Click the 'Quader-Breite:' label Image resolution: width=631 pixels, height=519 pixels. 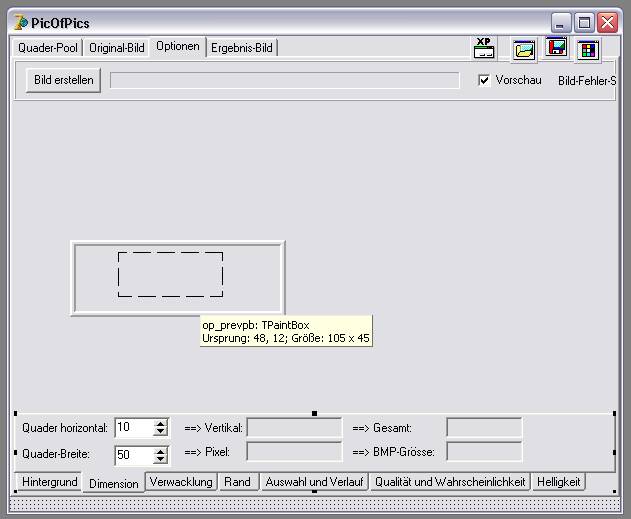coord(56,454)
